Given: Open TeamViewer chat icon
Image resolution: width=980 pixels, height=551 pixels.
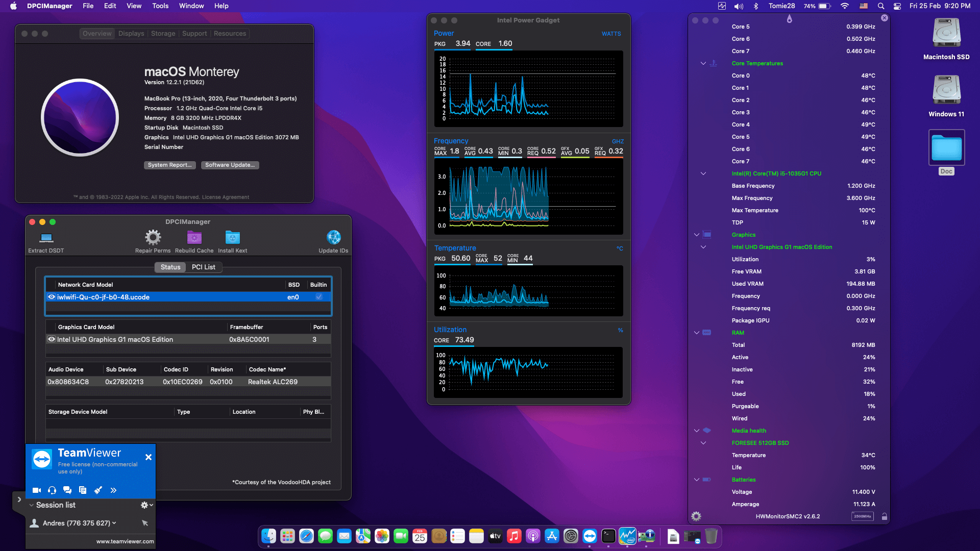Looking at the screenshot, I should [67, 490].
